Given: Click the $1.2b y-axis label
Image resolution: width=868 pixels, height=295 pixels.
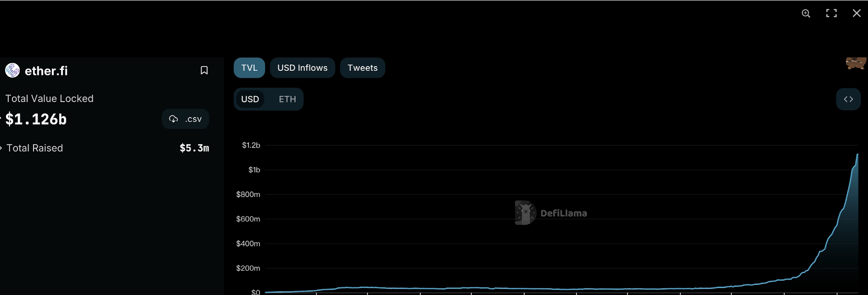Looking at the screenshot, I should click(x=251, y=145).
